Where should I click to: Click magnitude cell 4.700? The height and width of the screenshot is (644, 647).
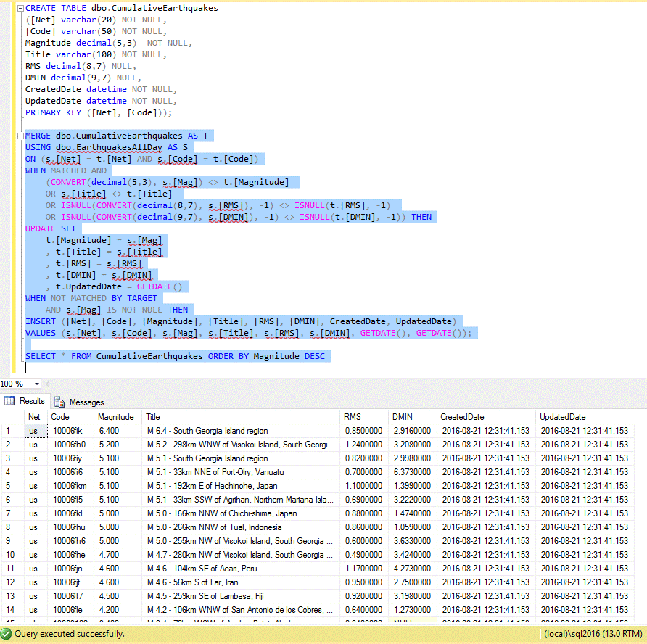pos(118,555)
